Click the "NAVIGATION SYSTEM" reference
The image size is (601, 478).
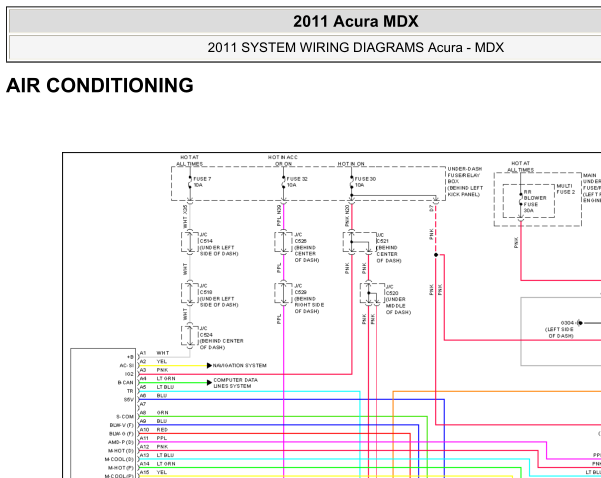[240, 365]
